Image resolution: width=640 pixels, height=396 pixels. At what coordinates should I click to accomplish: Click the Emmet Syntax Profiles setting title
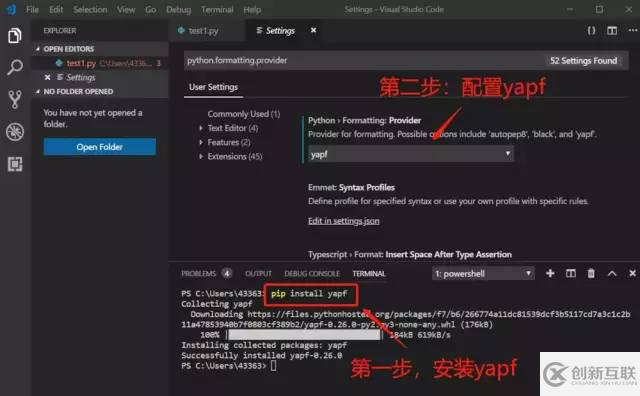[x=351, y=187]
